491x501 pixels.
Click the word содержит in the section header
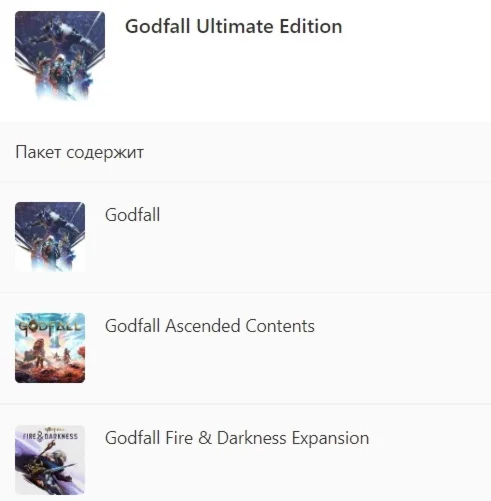click(x=105, y=153)
